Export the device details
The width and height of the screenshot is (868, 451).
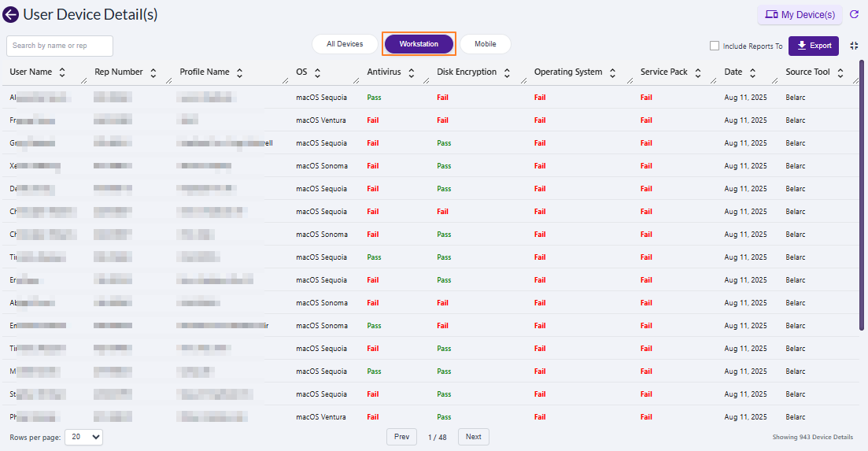814,46
